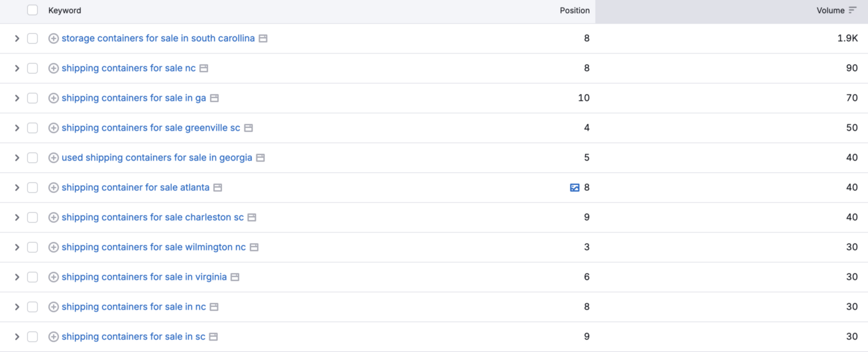868x352 pixels.
Task: Open shipping containers for sale wilmington nc link
Action: [x=154, y=247]
